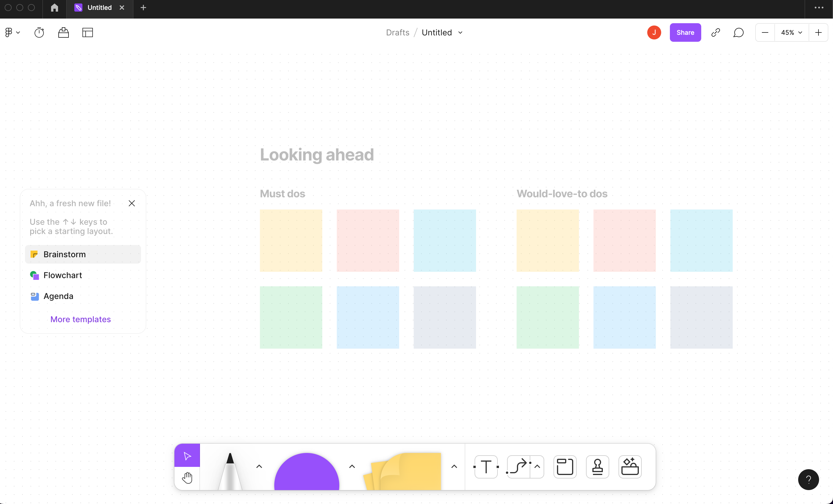Select the Text tool
The image size is (833, 504).
tap(486, 467)
